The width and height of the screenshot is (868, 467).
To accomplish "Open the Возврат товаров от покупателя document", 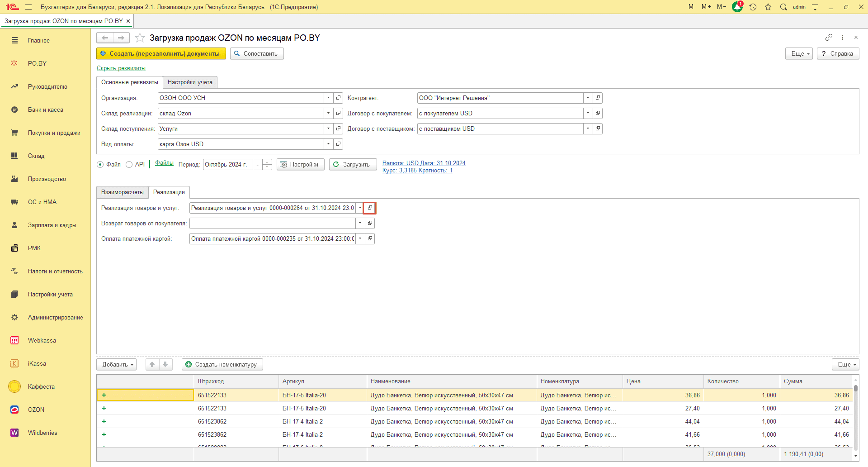I will tap(370, 223).
